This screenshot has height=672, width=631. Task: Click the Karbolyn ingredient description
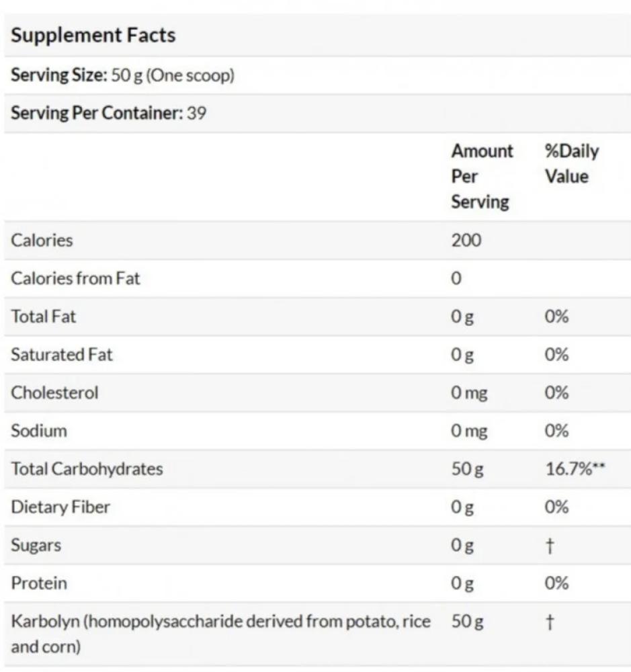[x=220, y=634]
